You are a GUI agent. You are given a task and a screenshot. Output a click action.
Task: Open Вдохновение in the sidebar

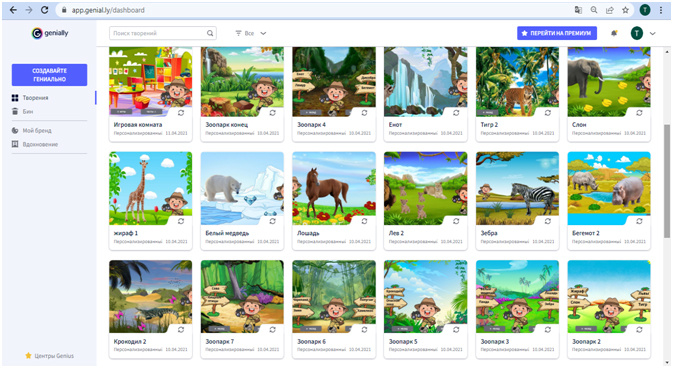tap(35, 144)
